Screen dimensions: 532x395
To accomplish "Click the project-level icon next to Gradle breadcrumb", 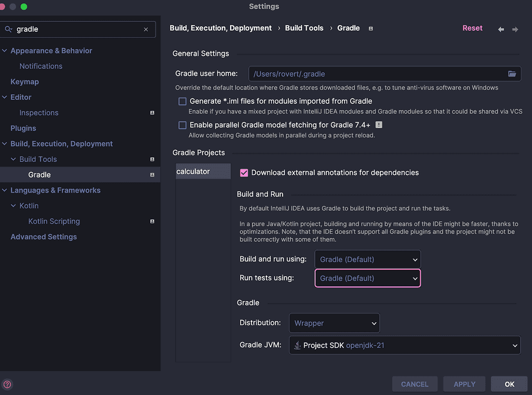I will [370, 29].
